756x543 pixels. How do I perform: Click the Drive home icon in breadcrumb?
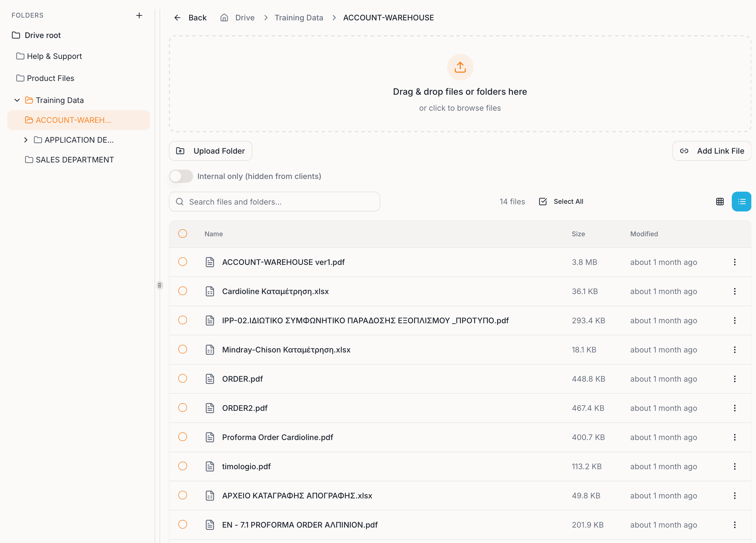point(224,18)
